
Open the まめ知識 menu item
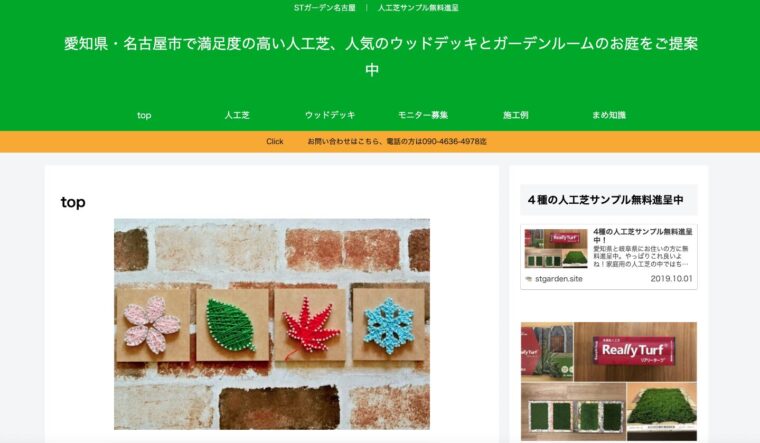609,115
